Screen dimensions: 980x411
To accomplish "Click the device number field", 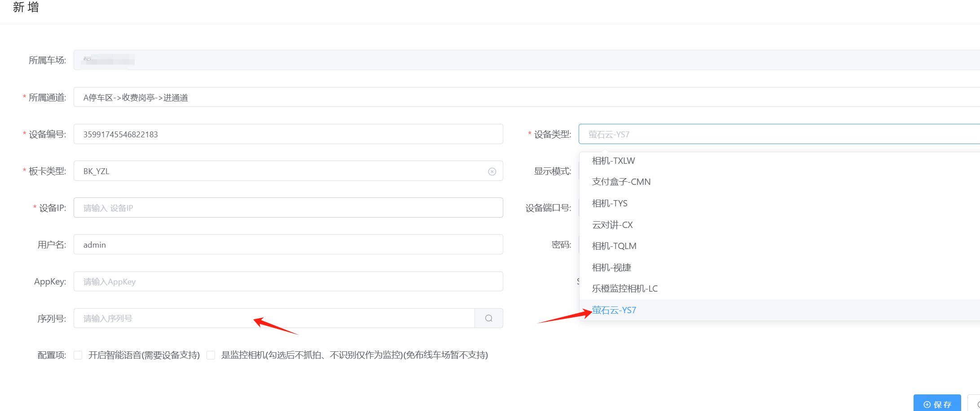I will (288, 134).
